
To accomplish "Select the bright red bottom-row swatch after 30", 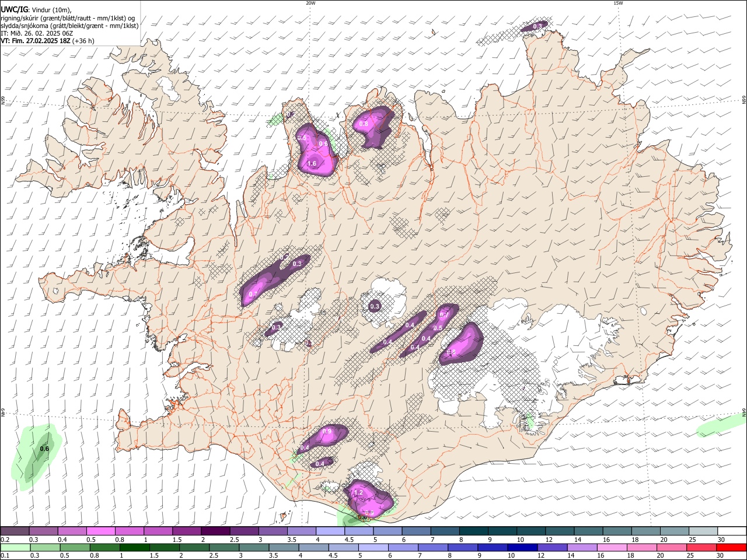I will pos(731,547).
